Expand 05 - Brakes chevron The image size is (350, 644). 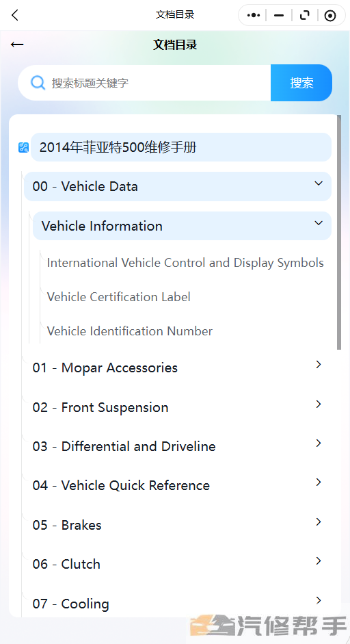point(319,521)
